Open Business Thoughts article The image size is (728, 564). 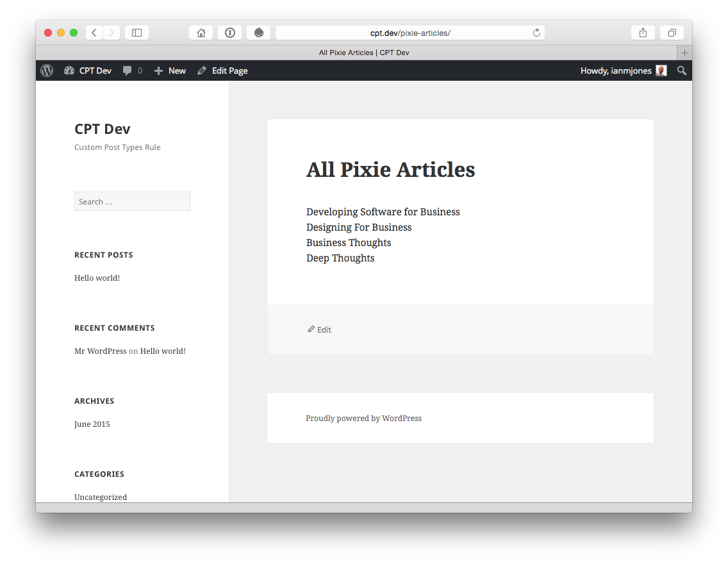[x=349, y=243]
